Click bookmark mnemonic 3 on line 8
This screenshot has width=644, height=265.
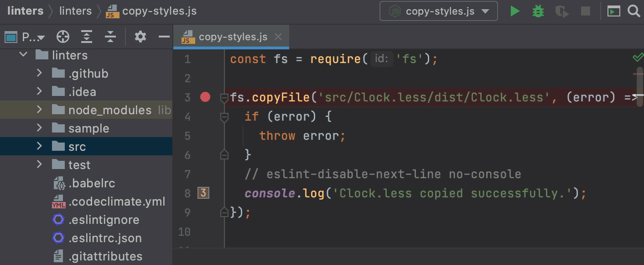[x=203, y=193]
